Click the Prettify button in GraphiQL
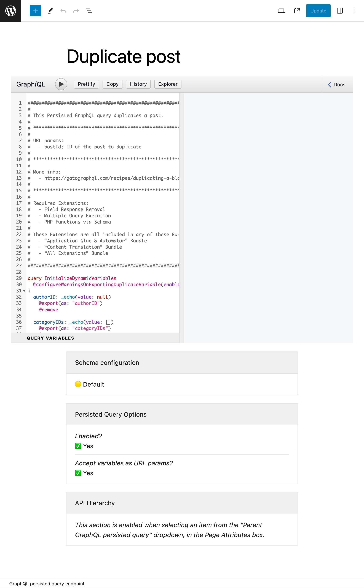 tap(86, 84)
